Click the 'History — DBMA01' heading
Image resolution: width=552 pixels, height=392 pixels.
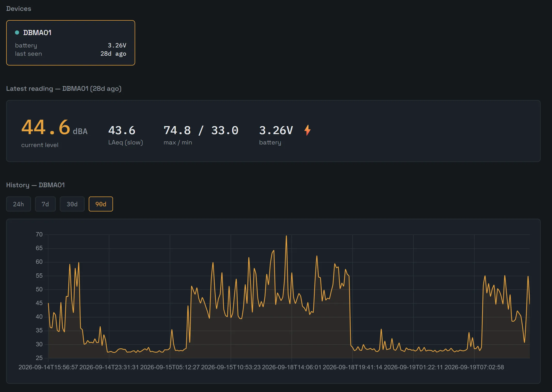(35, 185)
